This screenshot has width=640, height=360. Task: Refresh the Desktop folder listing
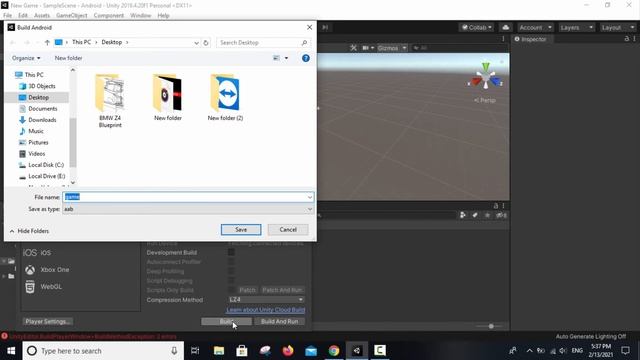(206, 42)
